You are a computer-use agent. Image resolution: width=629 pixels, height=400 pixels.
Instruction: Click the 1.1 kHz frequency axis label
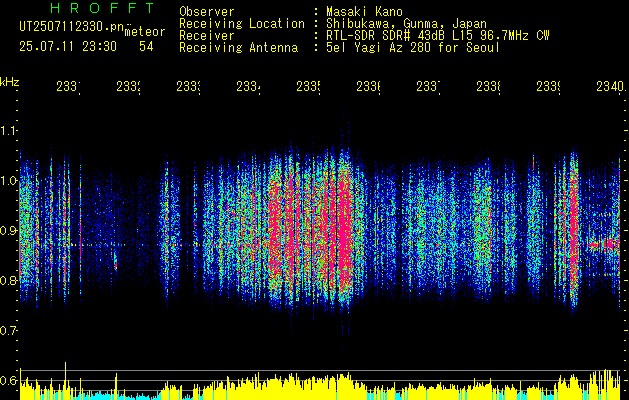tap(8, 131)
